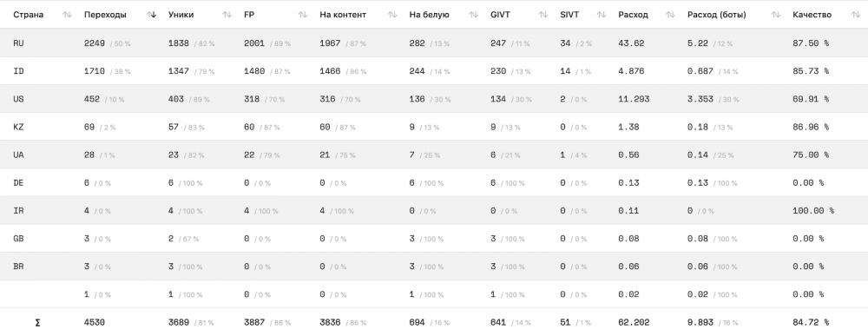Click GIVT column sort arrows
Image resolution: width=868 pixels, height=336 pixels.
pos(543,15)
